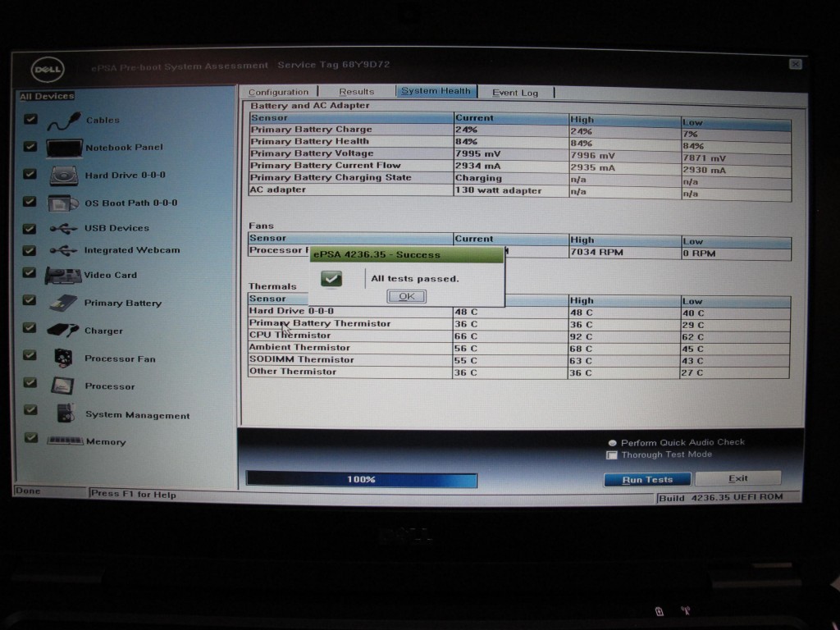Click the Hard Drive 0-0-0 disk icon
Image resolution: width=840 pixels, height=630 pixels.
point(64,176)
